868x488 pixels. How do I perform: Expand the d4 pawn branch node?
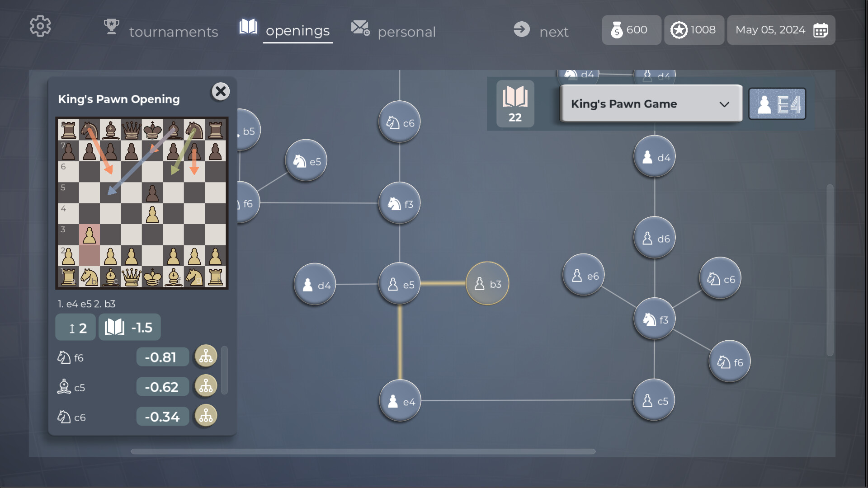click(x=315, y=285)
